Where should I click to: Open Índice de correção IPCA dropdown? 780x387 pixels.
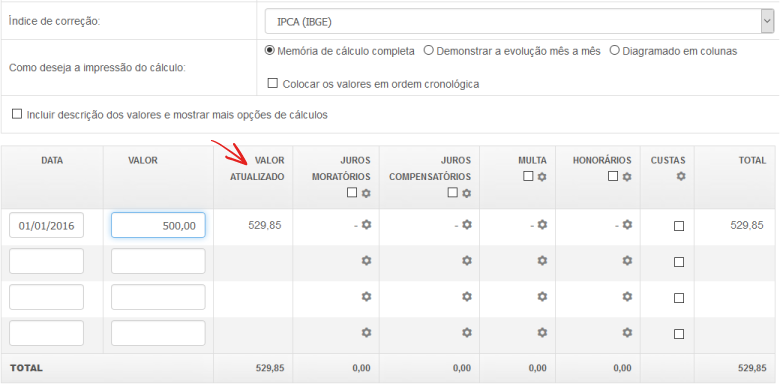pos(519,21)
